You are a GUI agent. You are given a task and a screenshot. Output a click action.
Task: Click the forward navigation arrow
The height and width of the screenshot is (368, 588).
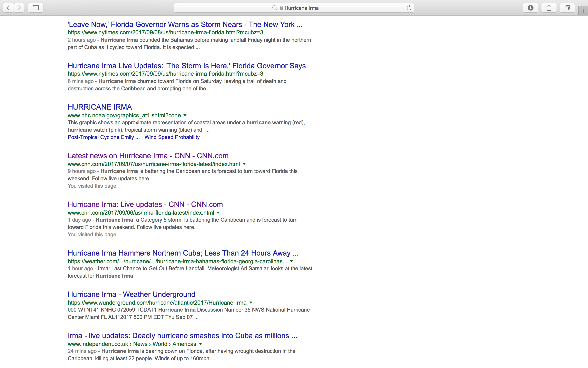pyautogui.click(x=19, y=8)
